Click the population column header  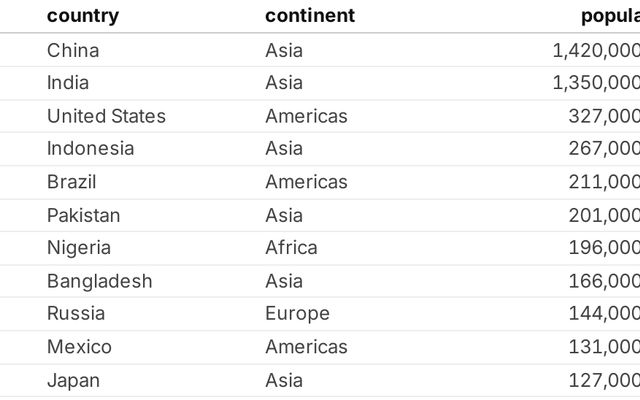click(610, 16)
